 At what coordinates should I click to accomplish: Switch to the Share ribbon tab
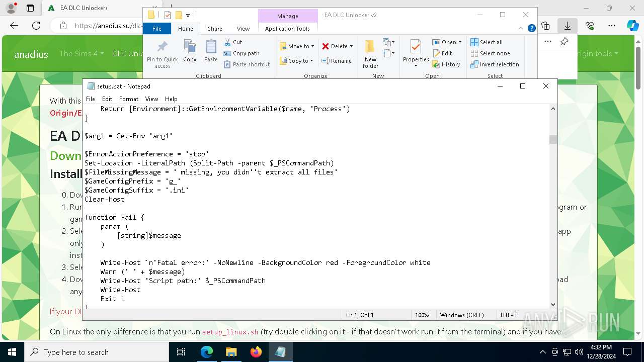click(215, 29)
